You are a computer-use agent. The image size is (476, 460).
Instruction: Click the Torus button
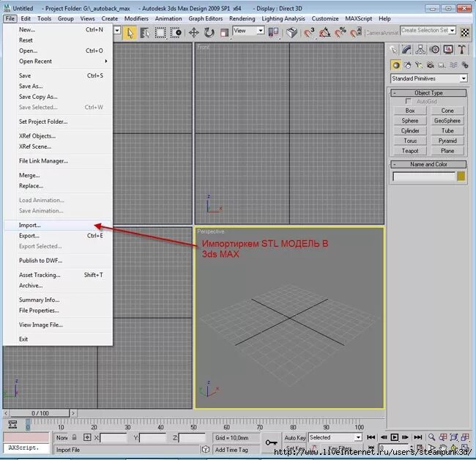point(410,141)
